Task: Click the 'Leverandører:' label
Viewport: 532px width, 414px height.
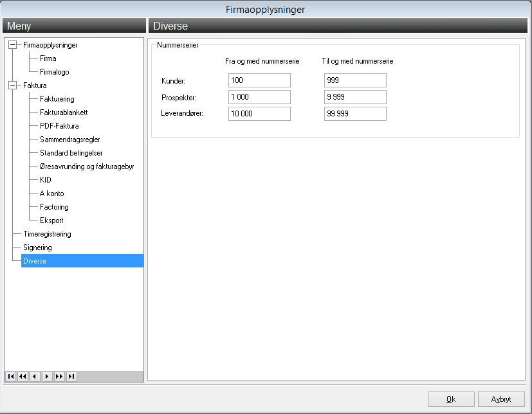Action: [x=182, y=113]
